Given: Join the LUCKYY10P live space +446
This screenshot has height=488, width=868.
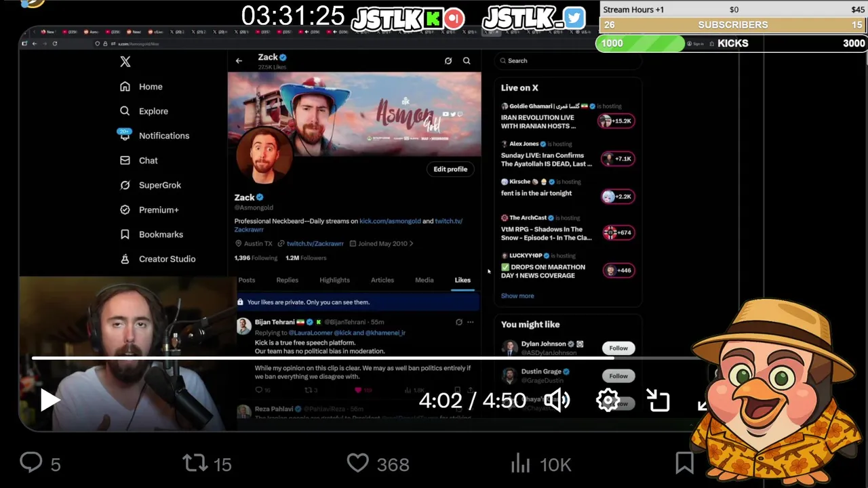Looking at the screenshot, I should tap(618, 270).
